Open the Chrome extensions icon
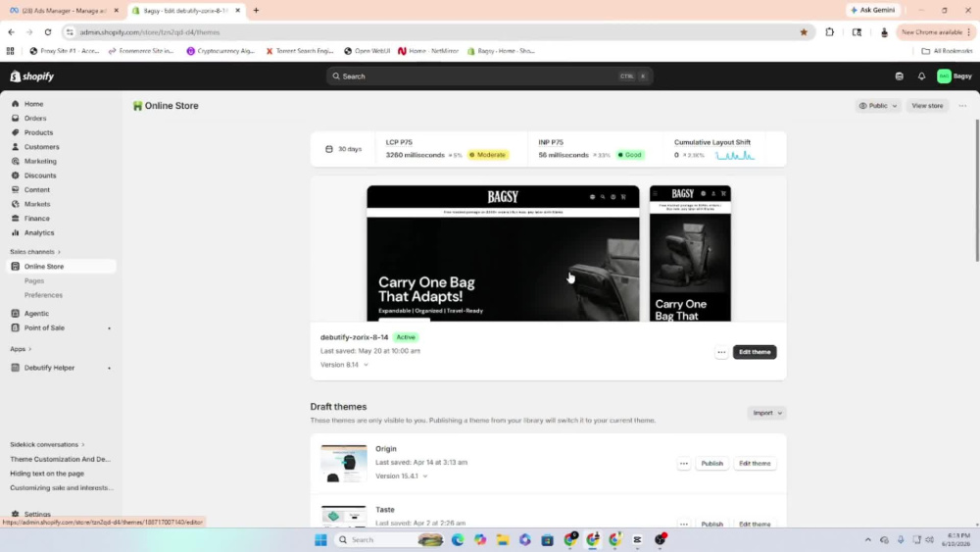980x552 pixels. 830,32
